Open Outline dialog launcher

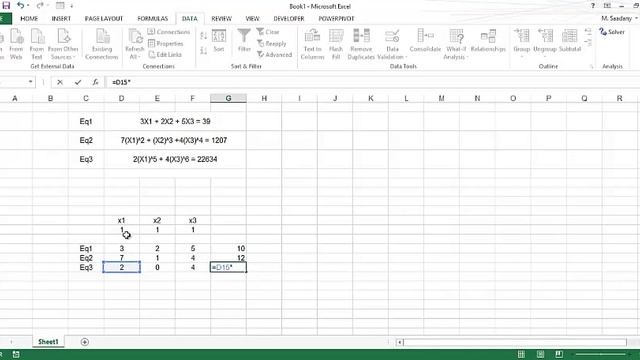(591, 67)
